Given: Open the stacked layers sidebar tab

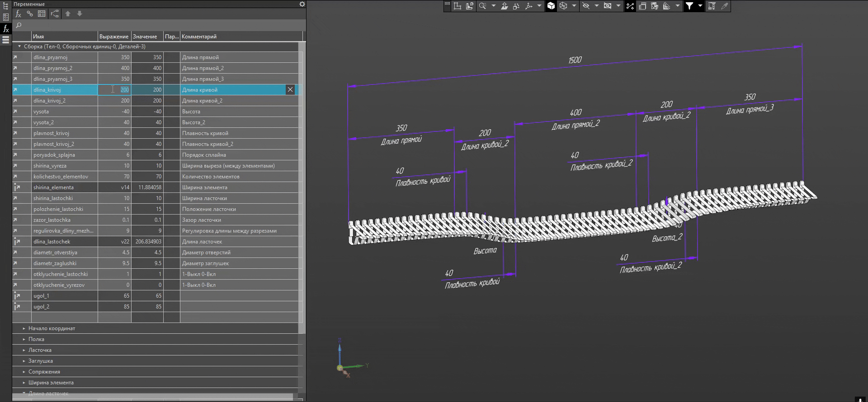Looking at the screenshot, I should (x=6, y=40).
